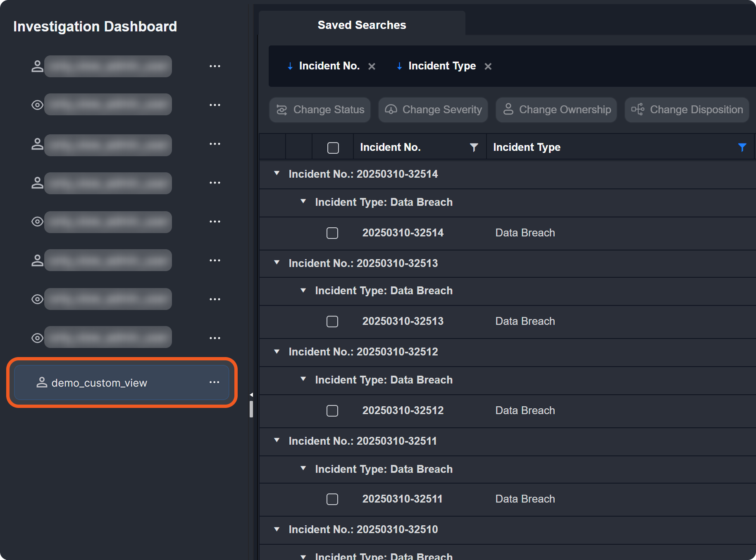Select the demo_custom_view saved search
Image resolution: width=756 pixels, height=560 pixels.
[x=99, y=383]
